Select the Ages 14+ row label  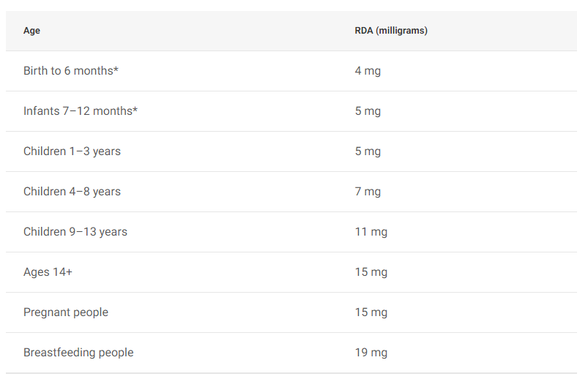click(48, 272)
